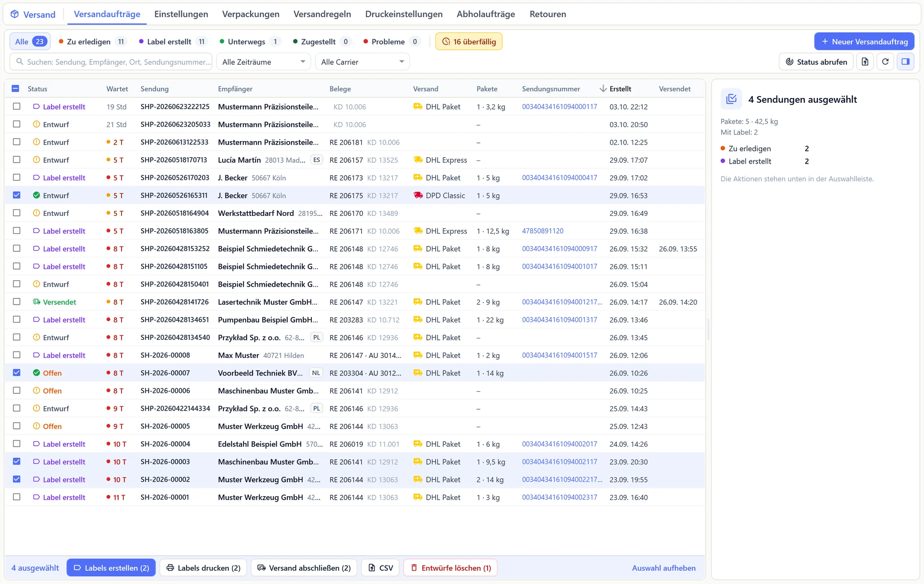Viewport: 924px width, 584px height.
Task: Click the Labels erstellen (2) button
Action: [x=111, y=568]
